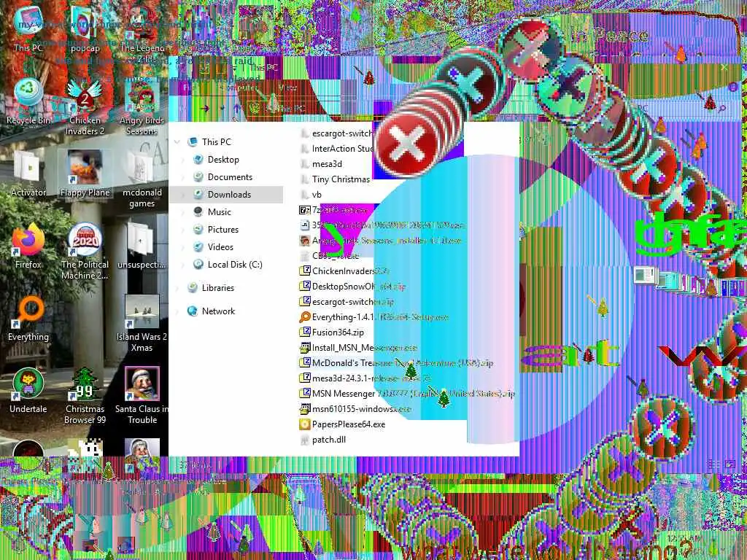Viewport: 747px width, 560px height.
Task: Launch The Political Machine 2020 shortcut
Action: tap(85, 252)
